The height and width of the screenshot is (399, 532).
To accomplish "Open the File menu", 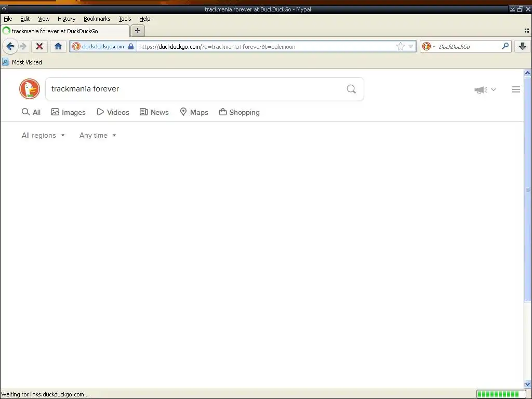I will click(8, 19).
